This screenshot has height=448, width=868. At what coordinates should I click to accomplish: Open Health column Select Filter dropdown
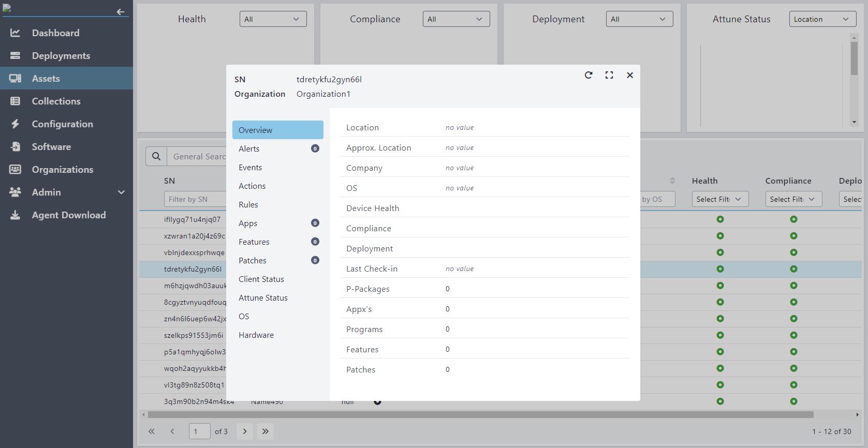(x=720, y=199)
